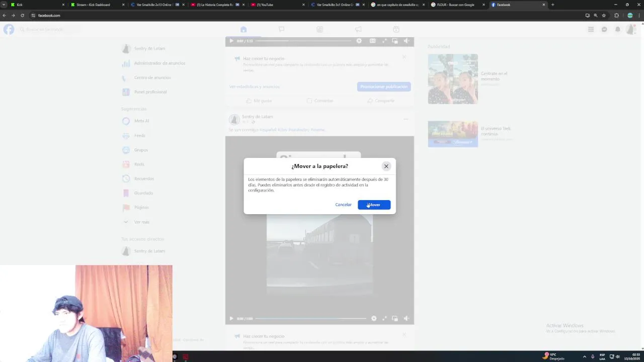Open a new browser tab
Screen dimensions: 644x362
(552, 5)
